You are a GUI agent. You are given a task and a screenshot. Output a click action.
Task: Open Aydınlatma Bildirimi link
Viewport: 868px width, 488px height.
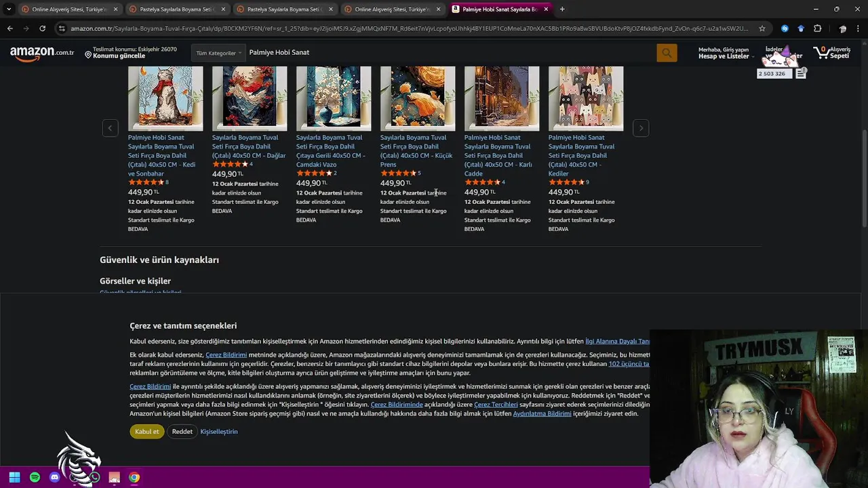[x=542, y=413]
